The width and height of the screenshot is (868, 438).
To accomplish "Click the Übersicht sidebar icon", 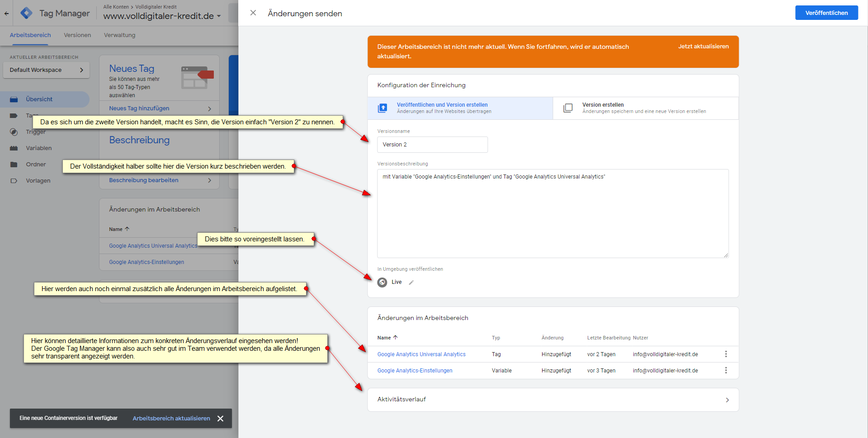I will pos(14,99).
